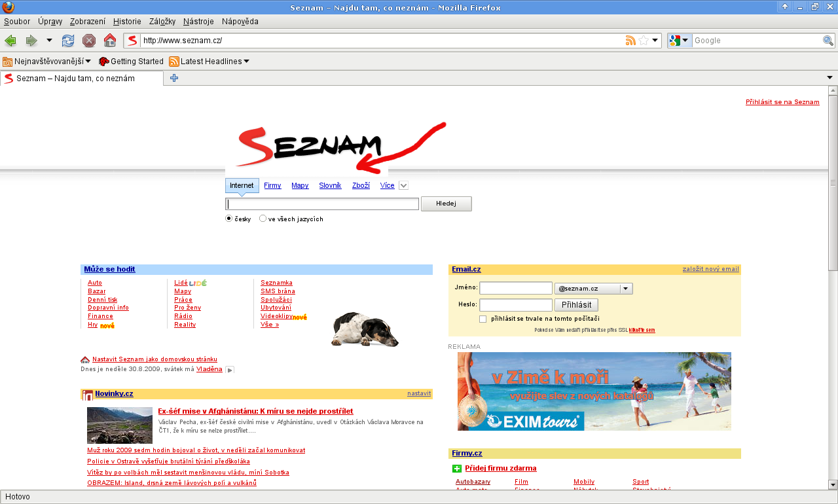
Task: Open the Nápověda menu
Action: [x=240, y=22]
